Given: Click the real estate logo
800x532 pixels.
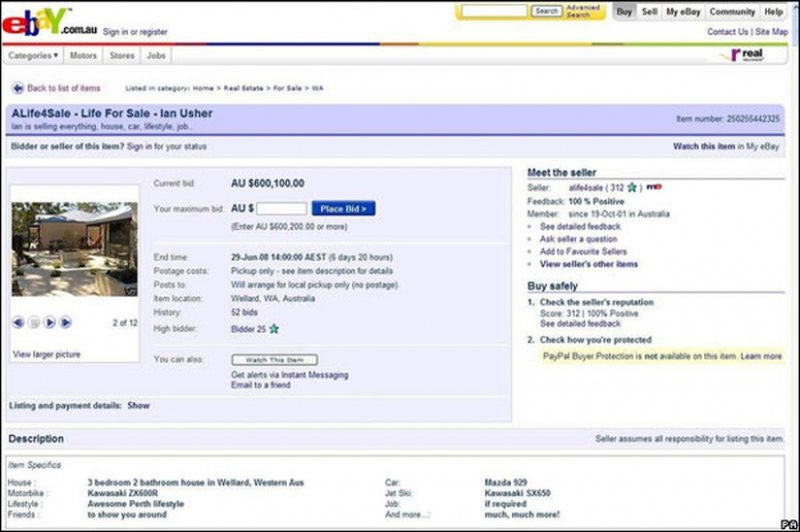Looking at the screenshot, I should click(747, 55).
